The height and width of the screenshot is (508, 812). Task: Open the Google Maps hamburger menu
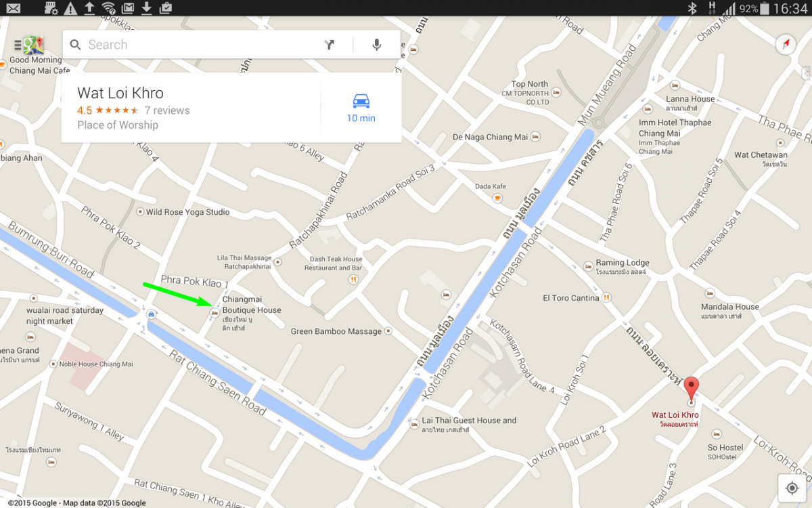(x=18, y=45)
